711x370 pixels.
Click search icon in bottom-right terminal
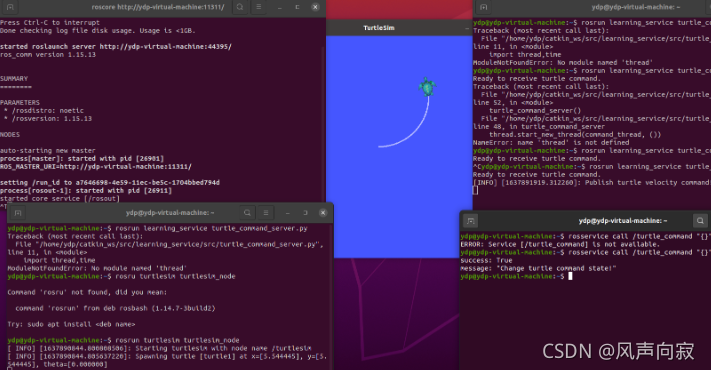[700, 221]
